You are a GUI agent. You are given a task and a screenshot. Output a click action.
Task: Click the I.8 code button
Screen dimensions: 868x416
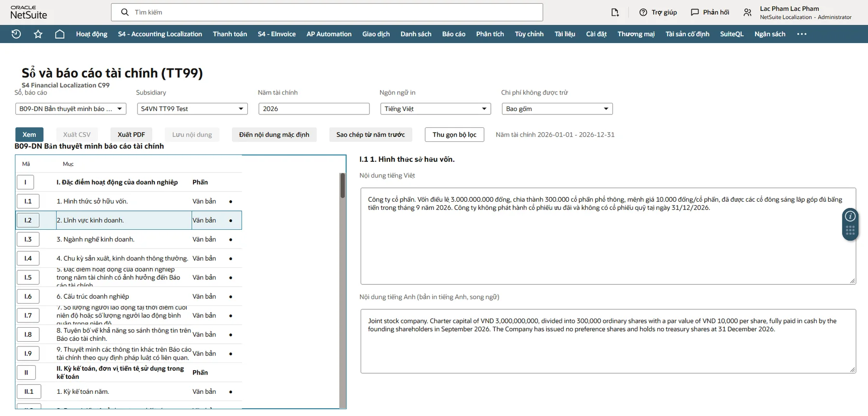coord(28,334)
